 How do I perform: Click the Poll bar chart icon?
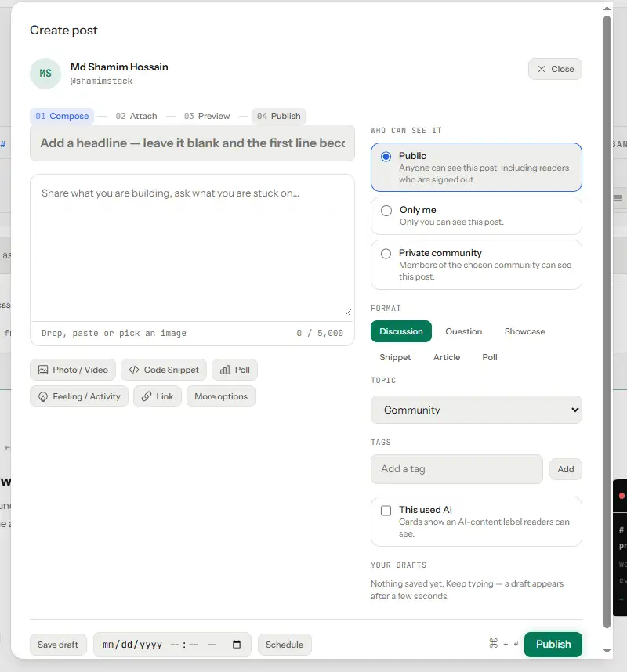coord(225,370)
